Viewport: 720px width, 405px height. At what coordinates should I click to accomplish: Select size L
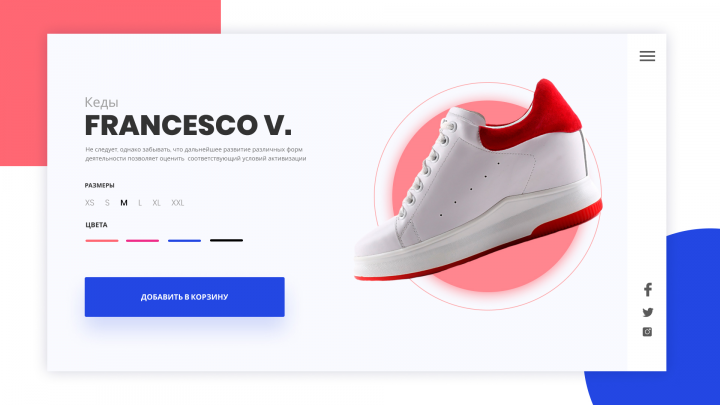[140, 203]
